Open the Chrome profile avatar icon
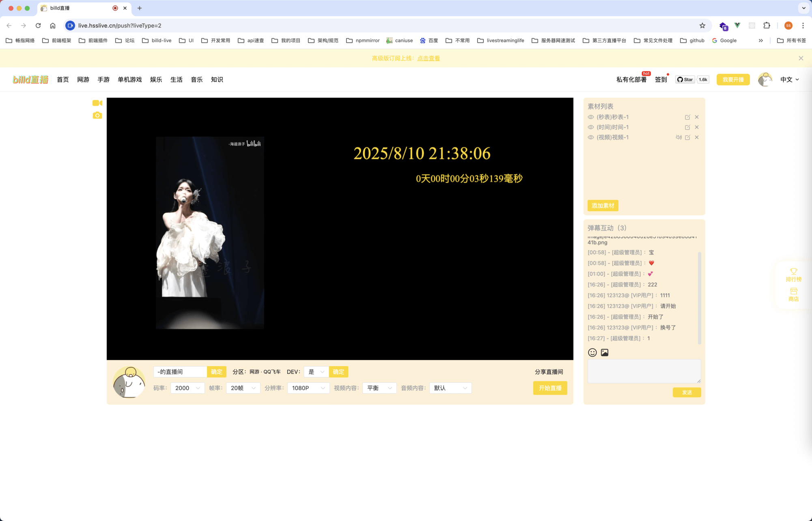Viewport: 812px width, 521px height. [x=788, y=26]
